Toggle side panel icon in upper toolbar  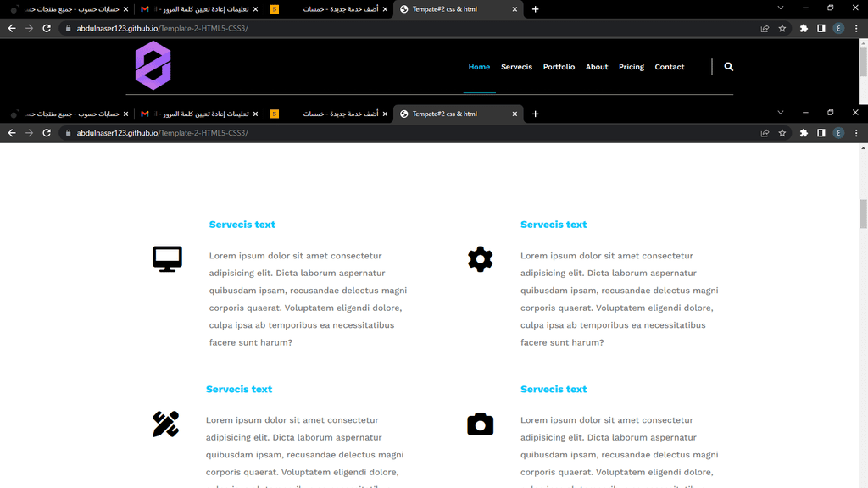(x=821, y=28)
